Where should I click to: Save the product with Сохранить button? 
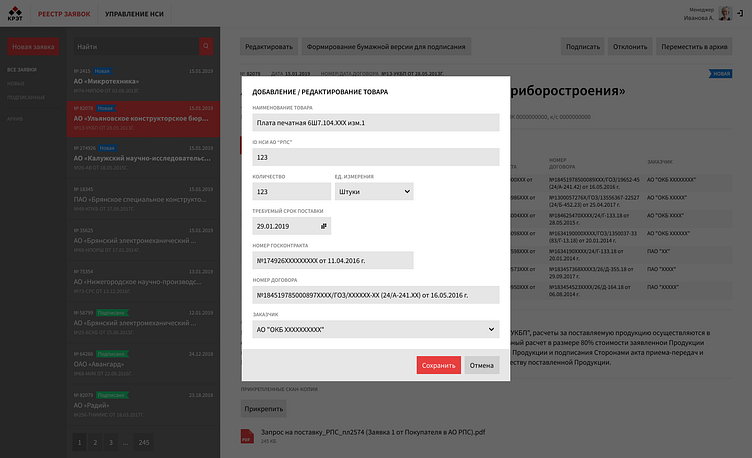[x=438, y=365]
